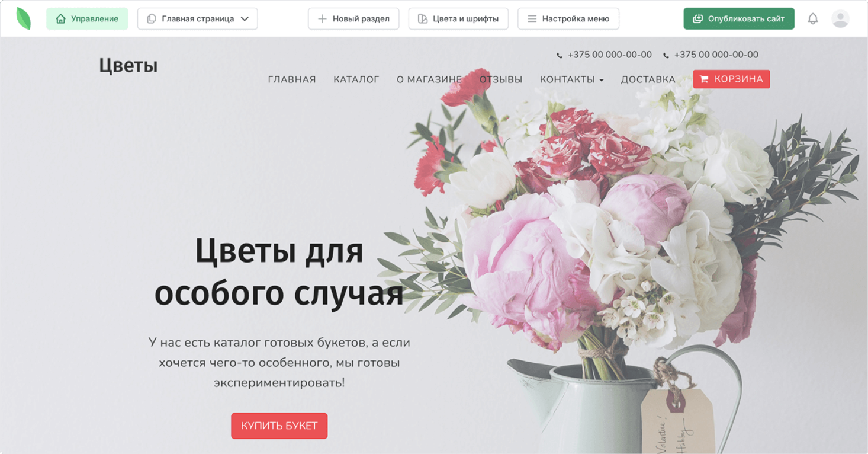Go to the Каталог menu item
Viewport: 868px width, 454px height.
click(x=356, y=79)
